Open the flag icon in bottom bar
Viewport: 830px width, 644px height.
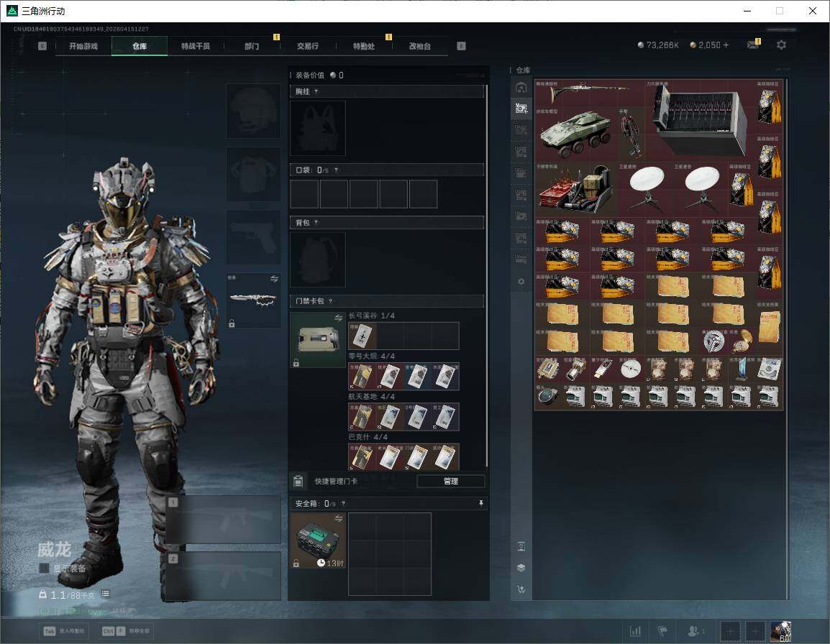point(662,631)
